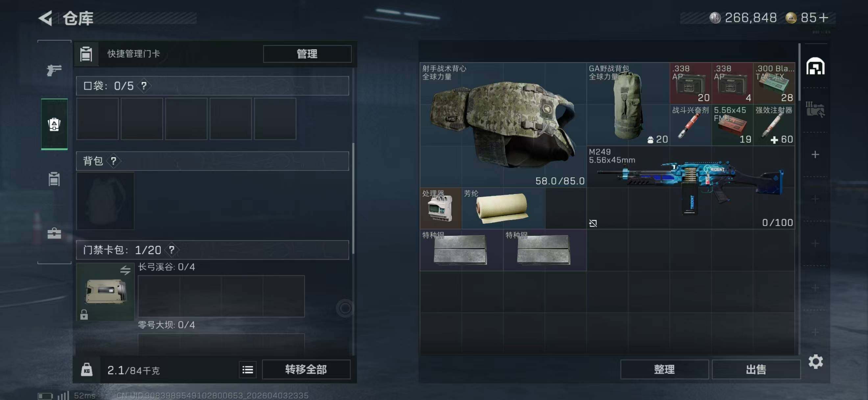Toggle swap arrows on the keycard case
Screen dimensions: 868x400
click(x=125, y=270)
